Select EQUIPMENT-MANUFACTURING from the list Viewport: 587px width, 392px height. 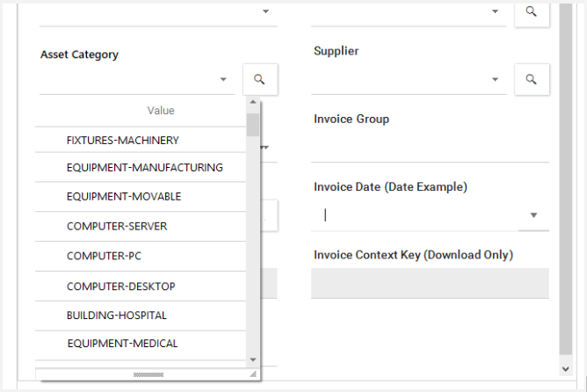coord(141,167)
